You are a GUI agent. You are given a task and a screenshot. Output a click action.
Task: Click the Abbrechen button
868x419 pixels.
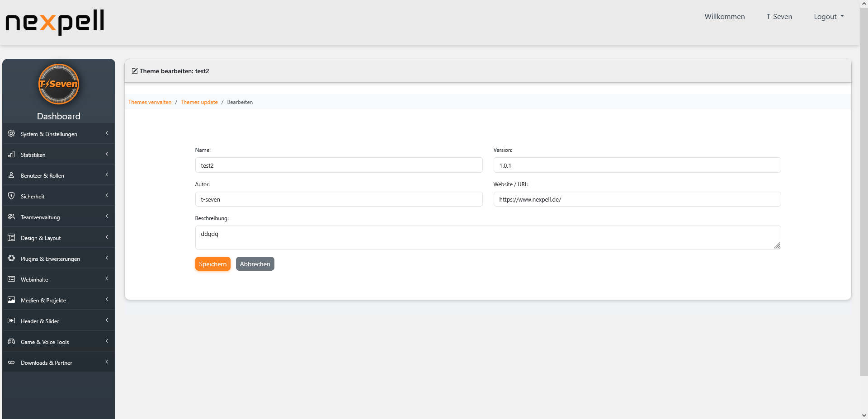point(255,264)
